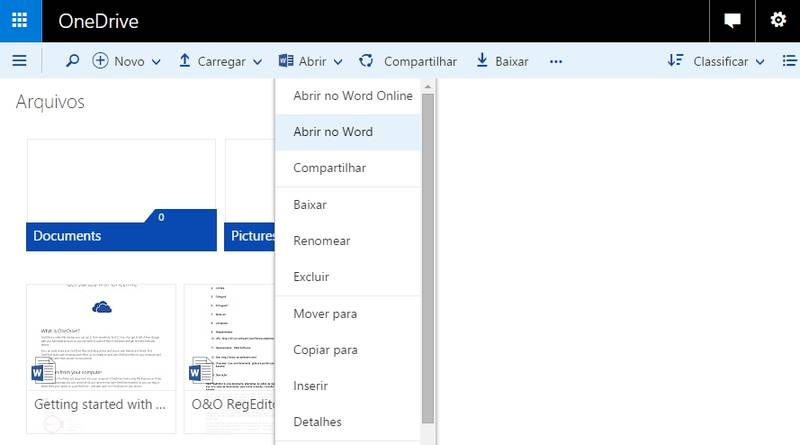
Task: Open the feedback message icon
Action: pyautogui.click(x=732, y=20)
